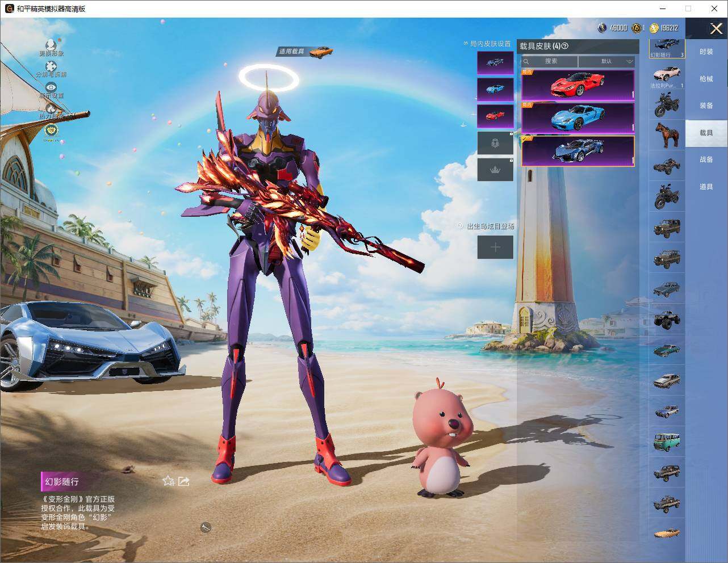728x563 pixels.
Task: Click the star favorite icon beside 幻影随行
Action: coord(168,481)
